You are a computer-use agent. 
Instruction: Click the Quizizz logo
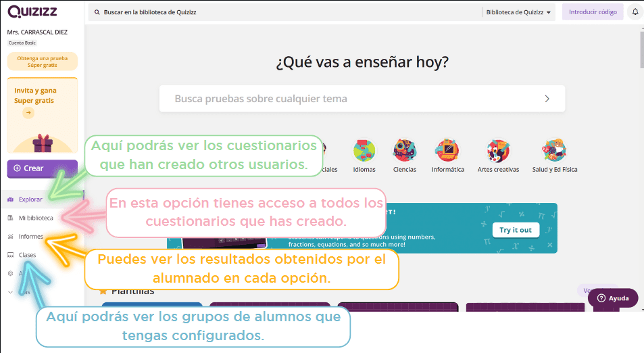[x=32, y=12]
